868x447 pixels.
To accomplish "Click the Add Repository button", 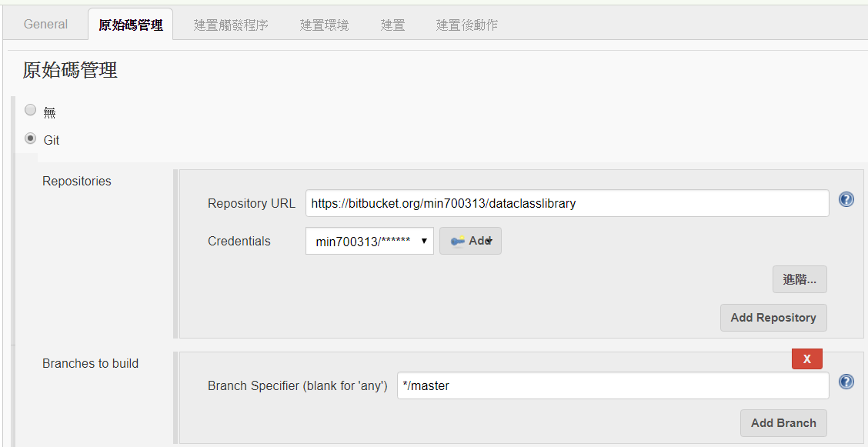I will coord(773,318).
